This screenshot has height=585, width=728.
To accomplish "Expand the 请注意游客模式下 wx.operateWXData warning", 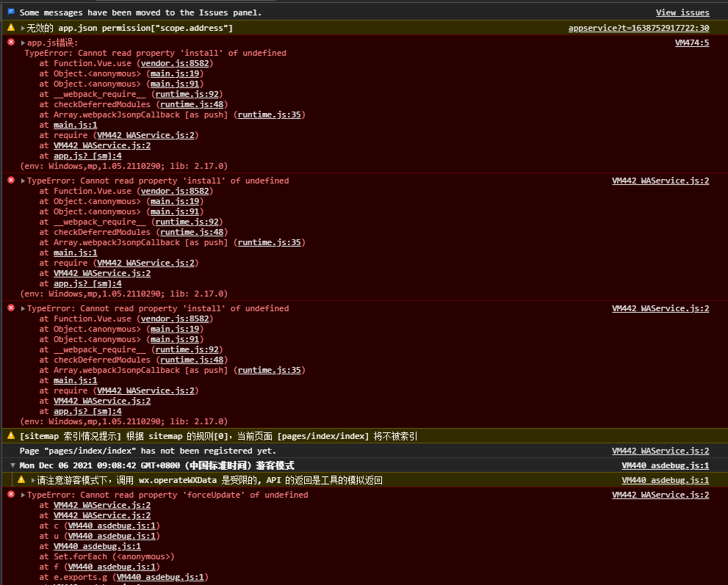I will click(x=33, y=480).
